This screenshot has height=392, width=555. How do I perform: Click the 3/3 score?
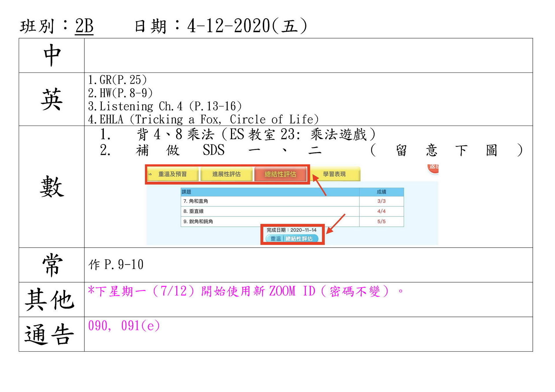[x=381, y=201]
